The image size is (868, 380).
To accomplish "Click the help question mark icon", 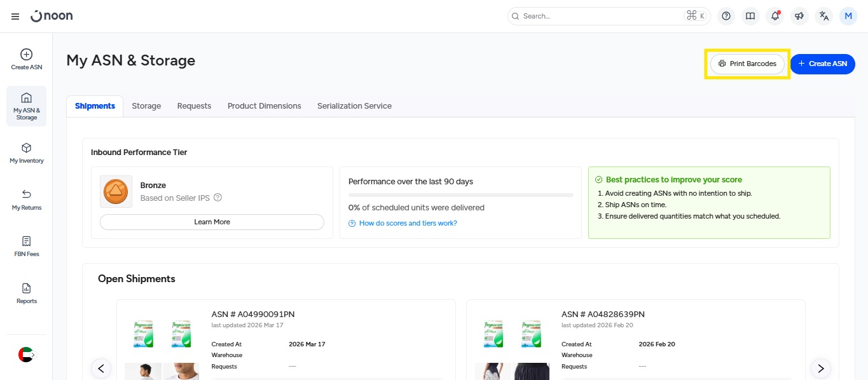I will (726, 17).
